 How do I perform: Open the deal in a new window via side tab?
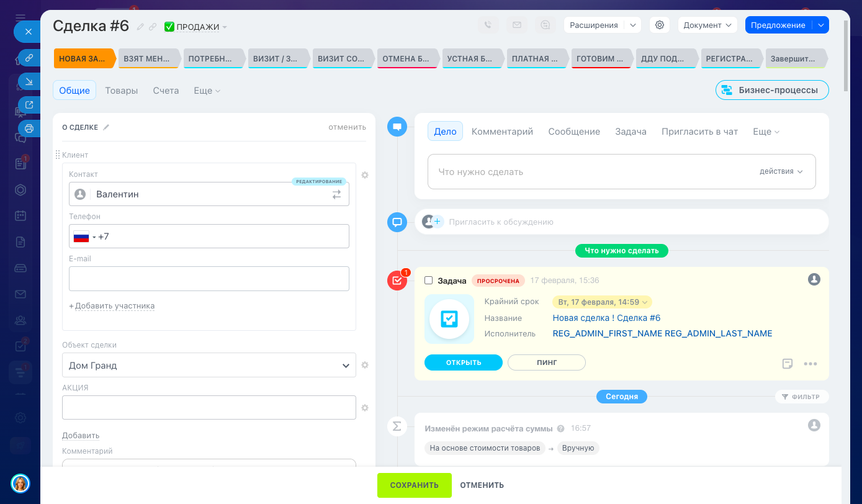click(29, 105)
